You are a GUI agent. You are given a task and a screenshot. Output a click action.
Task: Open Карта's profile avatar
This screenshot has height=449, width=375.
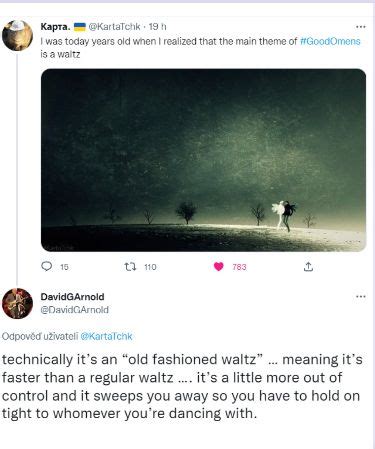pos(17,35)
